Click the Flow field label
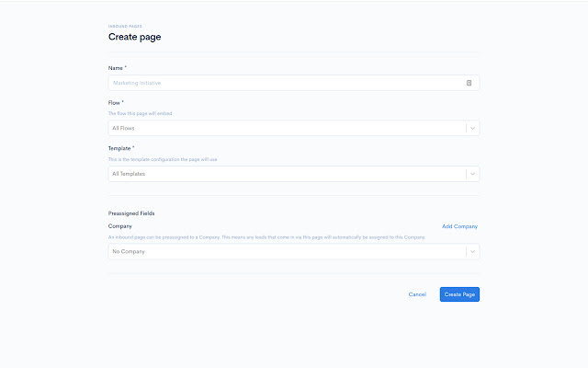Image resolution: width=588 pixels, height=368 pixels. [x=116, y=103]
